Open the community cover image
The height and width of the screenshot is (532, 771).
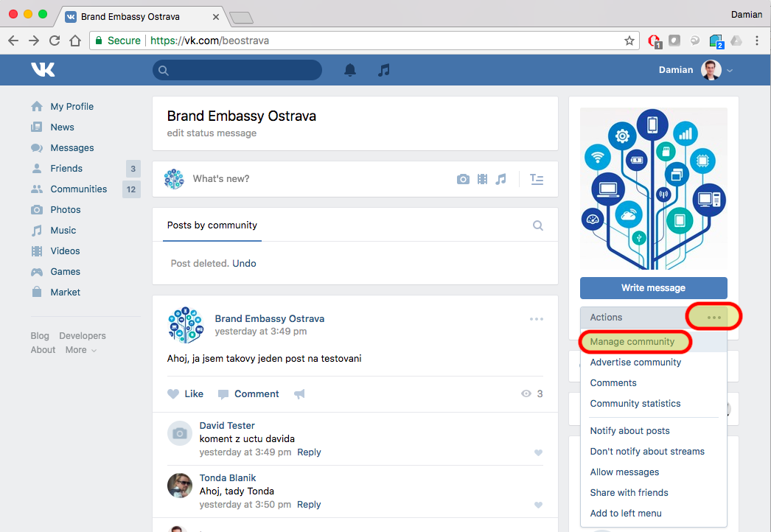654,189
